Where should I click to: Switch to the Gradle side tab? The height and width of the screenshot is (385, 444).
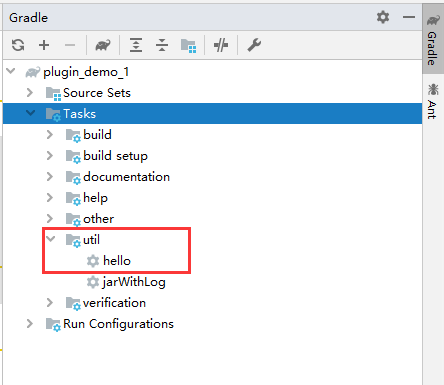tap(433, 40)
